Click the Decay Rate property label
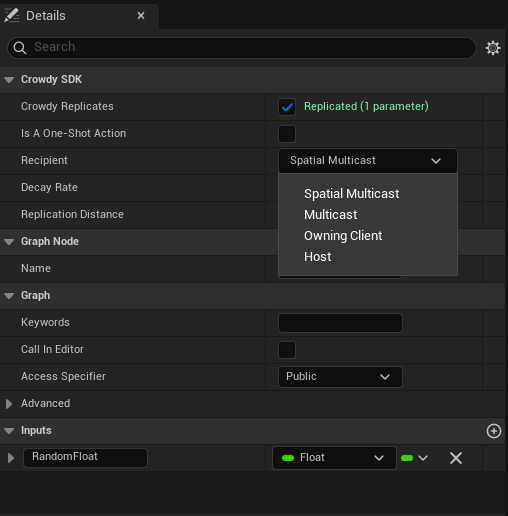The width and height of the screenshot is (508, 516). [x=49, y=187]
